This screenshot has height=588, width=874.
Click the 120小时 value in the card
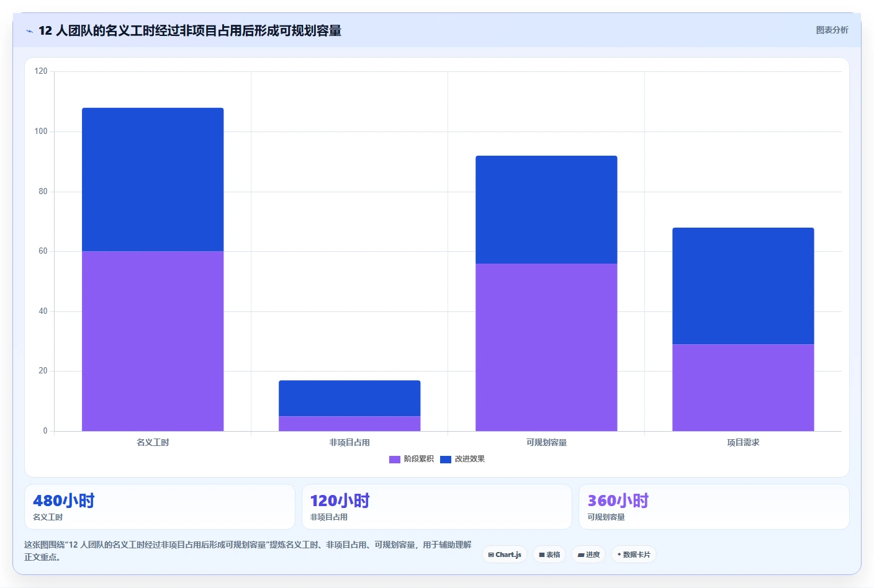click(340, 501)
